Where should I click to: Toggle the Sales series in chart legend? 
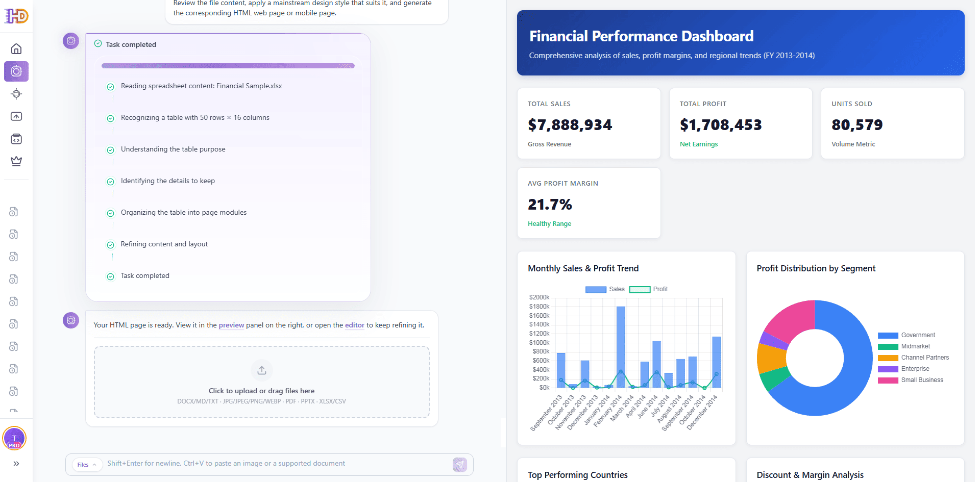pyautogui.click(x=605, y=289)
